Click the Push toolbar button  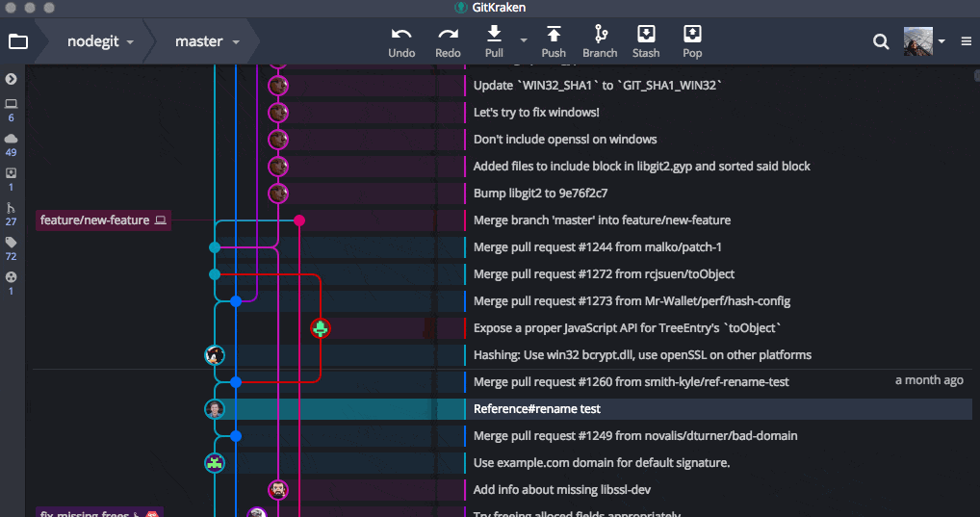tap(554, 42)
